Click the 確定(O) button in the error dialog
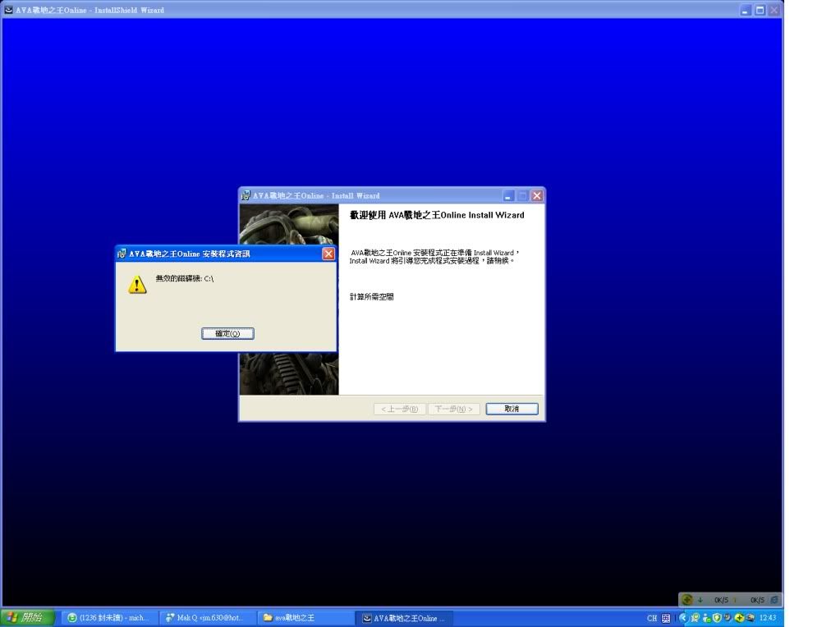Screen dimensions: 840x627 click(227, 334)
